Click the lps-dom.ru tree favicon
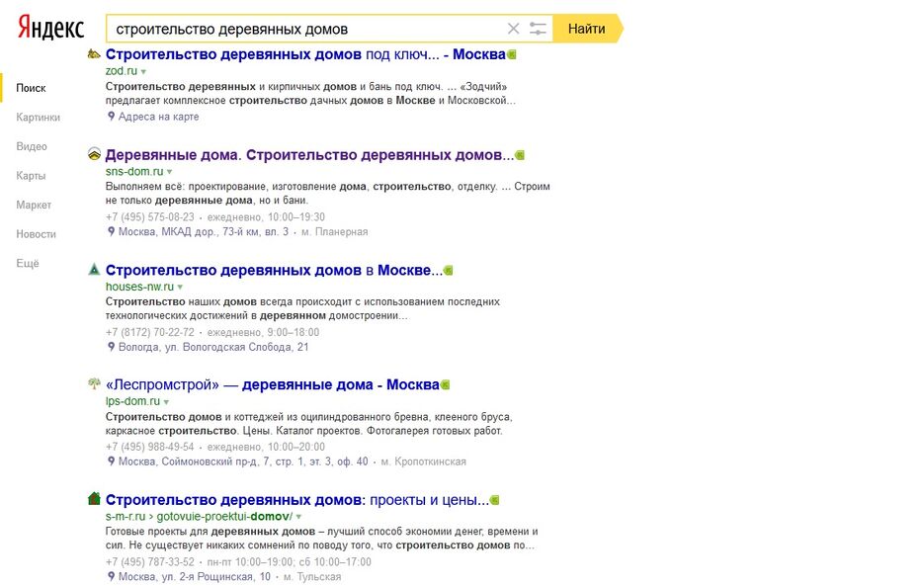 (94, 383)
